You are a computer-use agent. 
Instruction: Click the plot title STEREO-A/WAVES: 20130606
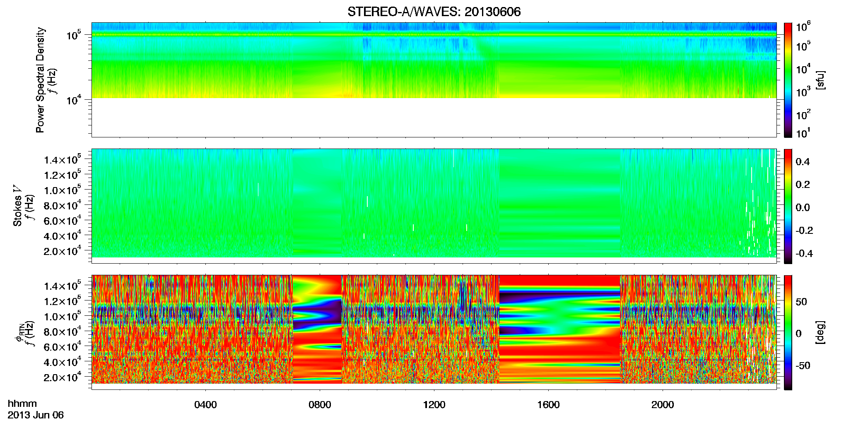pos(434,12)
